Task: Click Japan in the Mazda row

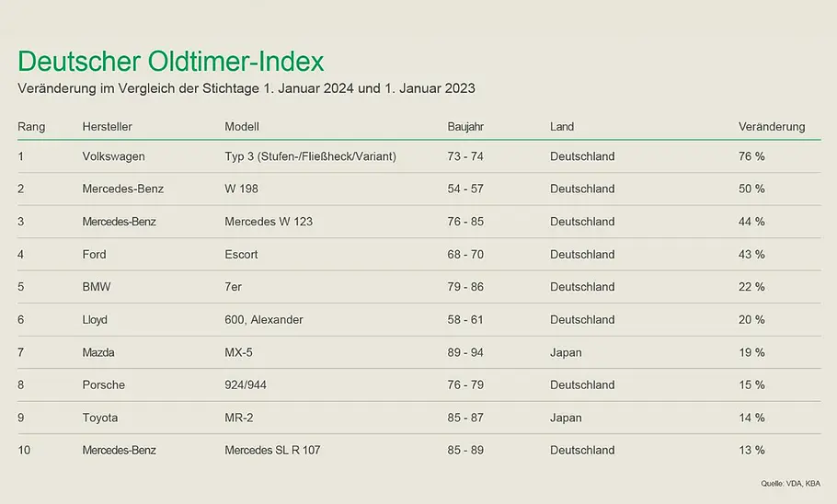Action: (566, 353)
